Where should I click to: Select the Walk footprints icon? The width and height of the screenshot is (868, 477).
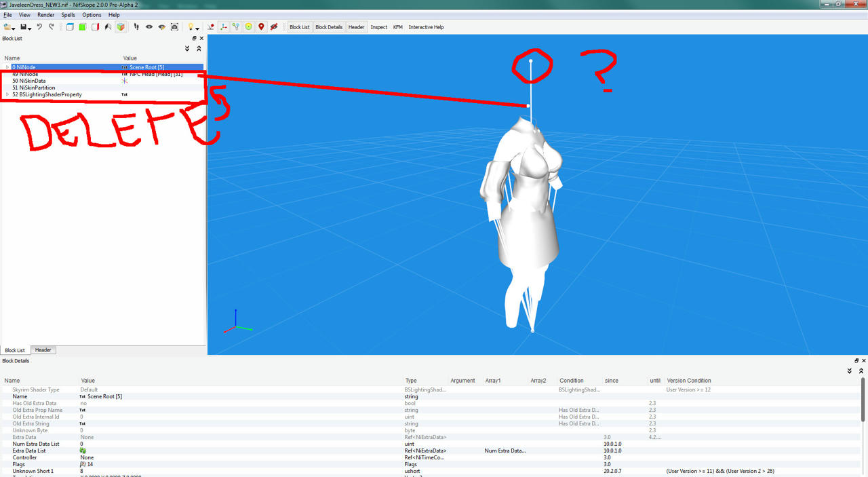[136, 27]
